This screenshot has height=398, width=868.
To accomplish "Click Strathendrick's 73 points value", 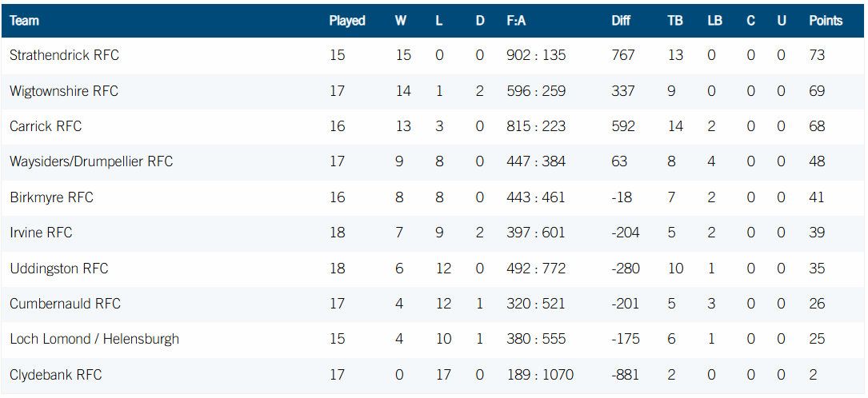I will click(817, 55).
